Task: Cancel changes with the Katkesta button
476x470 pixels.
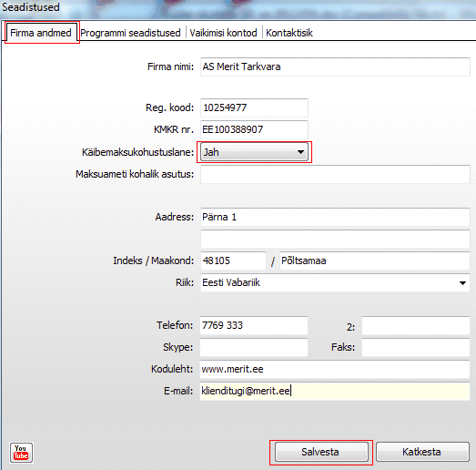Action: 422,452
